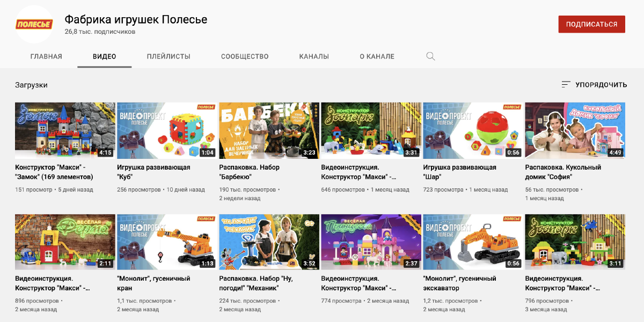Open the channel search magnifier icon
The width and height of the screenshot is (644, 322).
[430, 56]
